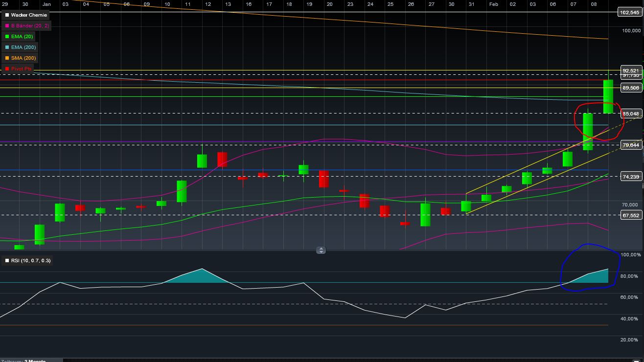Screen dimensions: 644x362
Task: Select the 89,506 price level marker
Action: [x=630, y=88]
